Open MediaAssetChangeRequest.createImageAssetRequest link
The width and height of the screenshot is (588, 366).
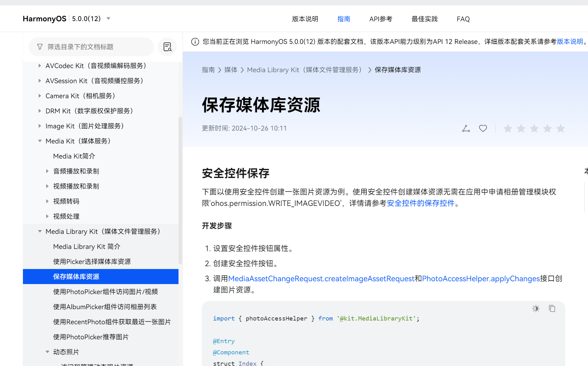tap(321, 278)
